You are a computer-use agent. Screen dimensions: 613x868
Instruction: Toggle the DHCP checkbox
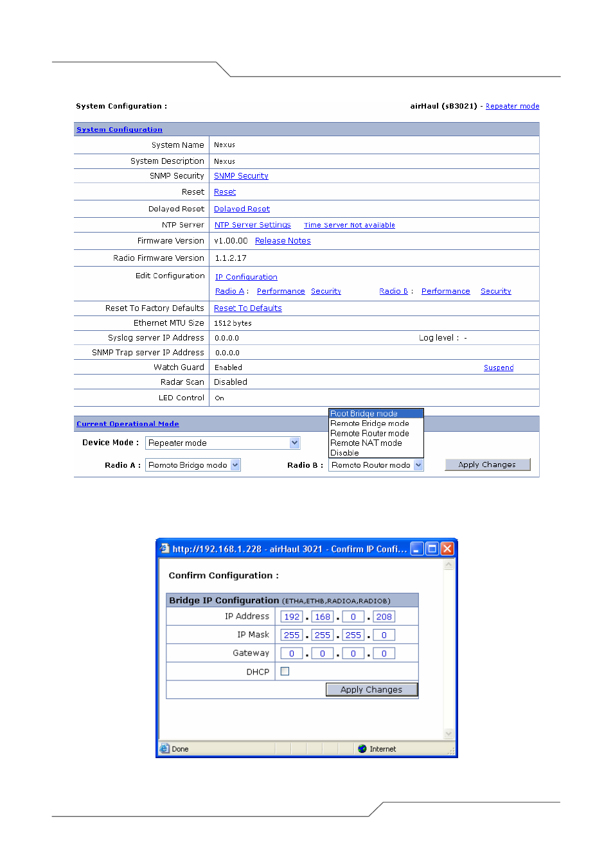[285, 671]
